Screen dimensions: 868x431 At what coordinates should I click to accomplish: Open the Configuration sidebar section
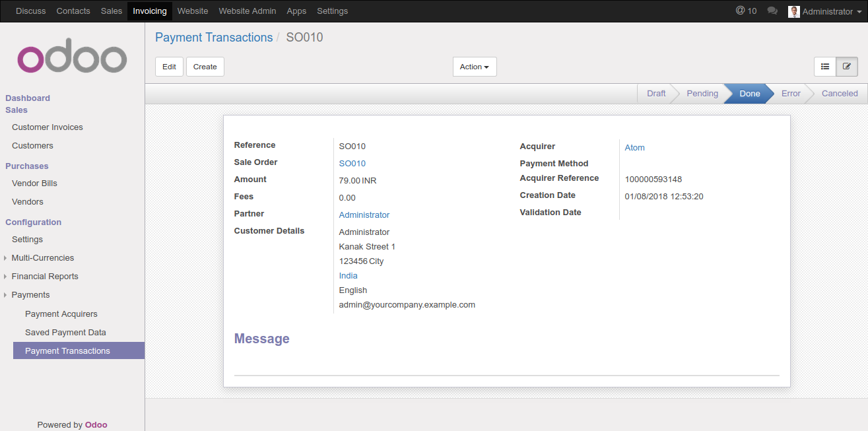[x=34, y=222]
